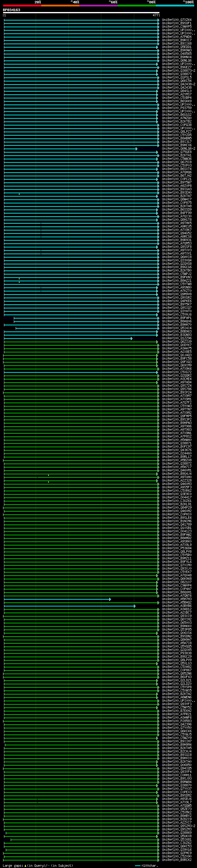This screenshot has width=197, height=868.
Task: Select the UniRef100_A9SRJ6 label
Action: 177,799
